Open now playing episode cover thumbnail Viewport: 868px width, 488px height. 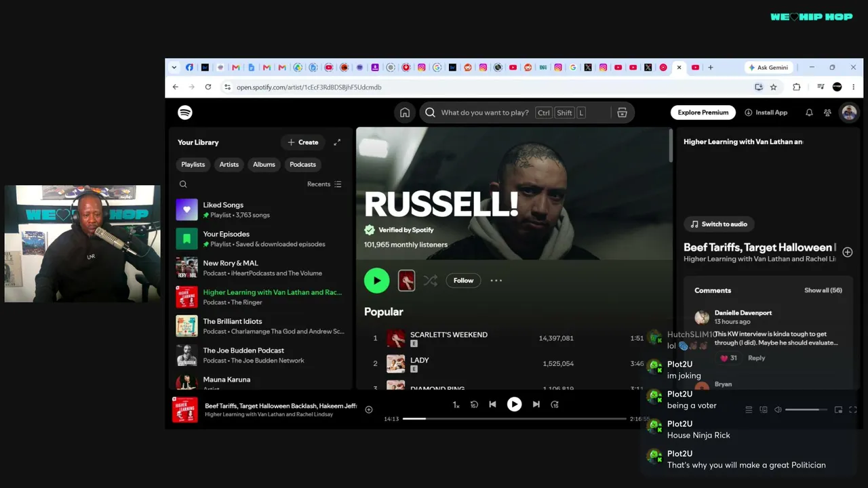coord(185,410)
